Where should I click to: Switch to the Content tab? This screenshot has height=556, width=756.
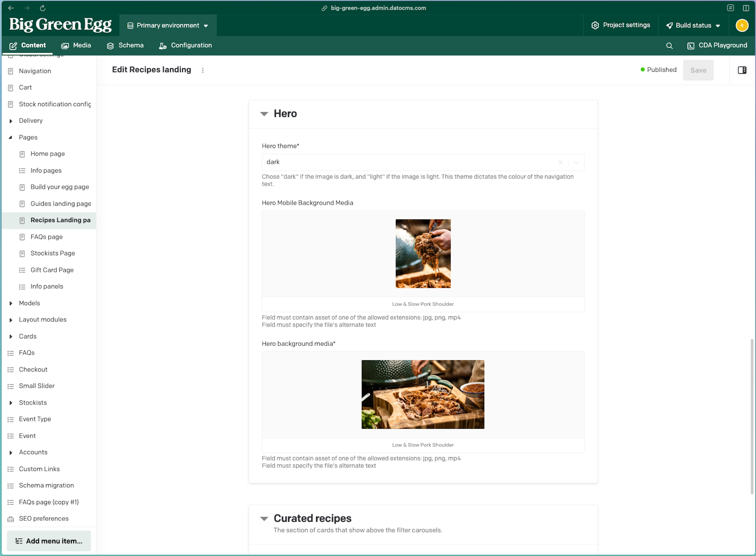tap(28, 45)
